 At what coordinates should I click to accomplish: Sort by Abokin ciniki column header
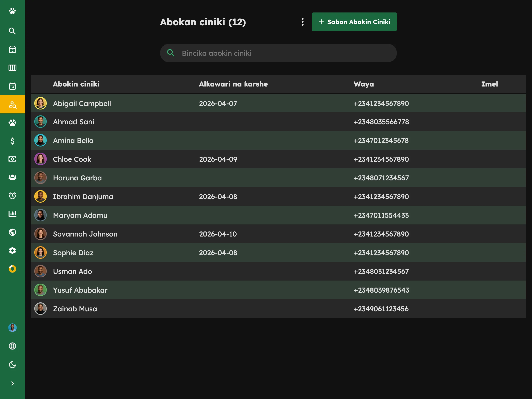click(x=76, y=84)
